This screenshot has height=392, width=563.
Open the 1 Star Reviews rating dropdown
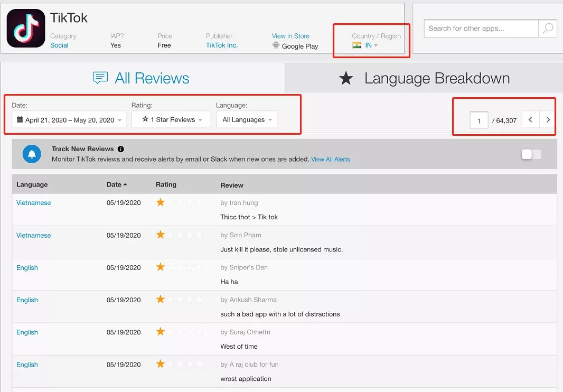(x=171, y=119)
